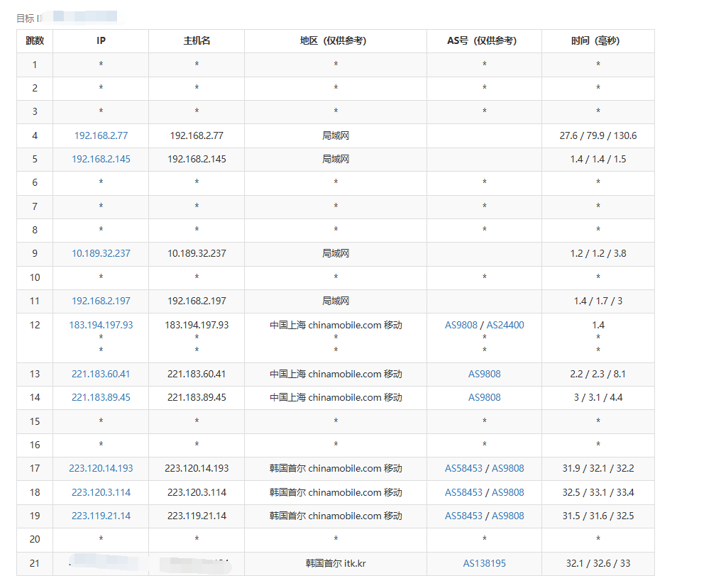Open the blue 221.183.60.41 IP link

tap(101, 374)
